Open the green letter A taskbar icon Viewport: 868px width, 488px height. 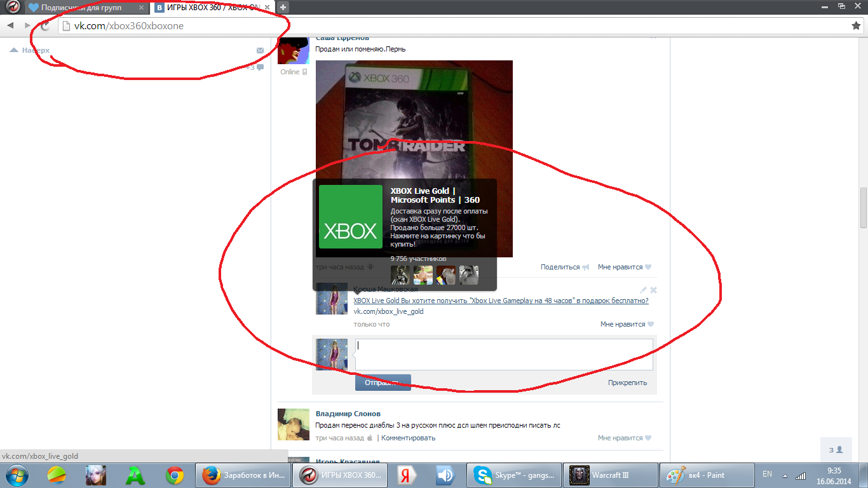point(135,475)
